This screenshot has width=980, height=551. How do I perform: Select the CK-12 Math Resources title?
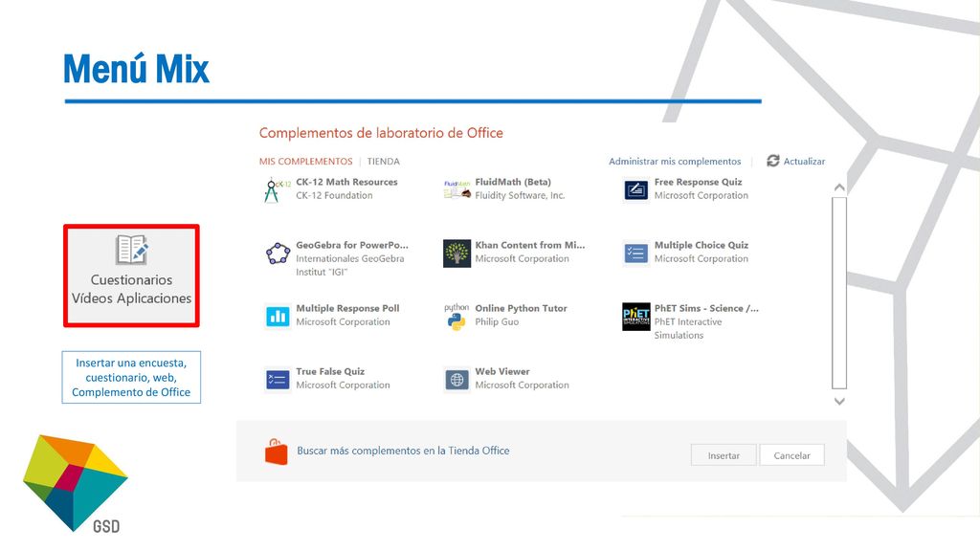(346, 182)
